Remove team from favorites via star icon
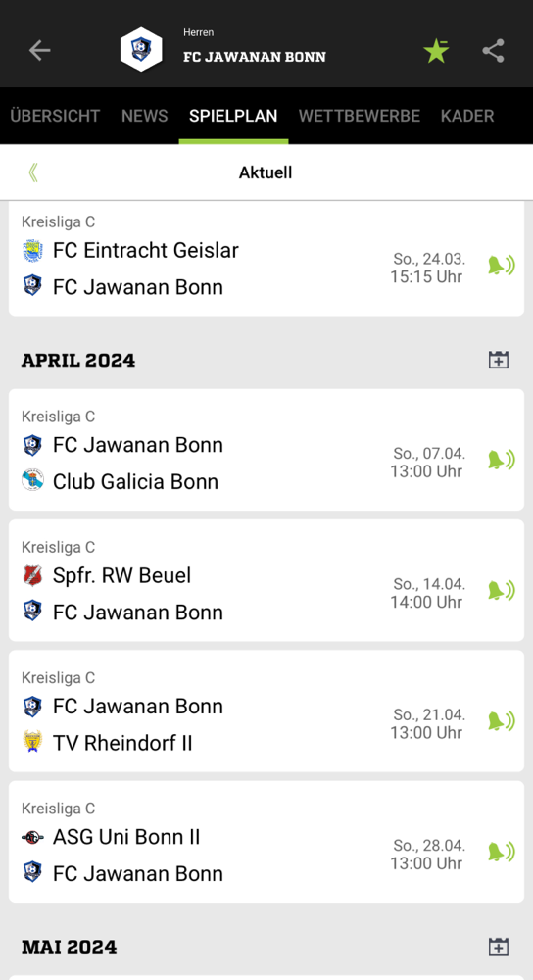533x980 pixels. (x=436, y=50)
